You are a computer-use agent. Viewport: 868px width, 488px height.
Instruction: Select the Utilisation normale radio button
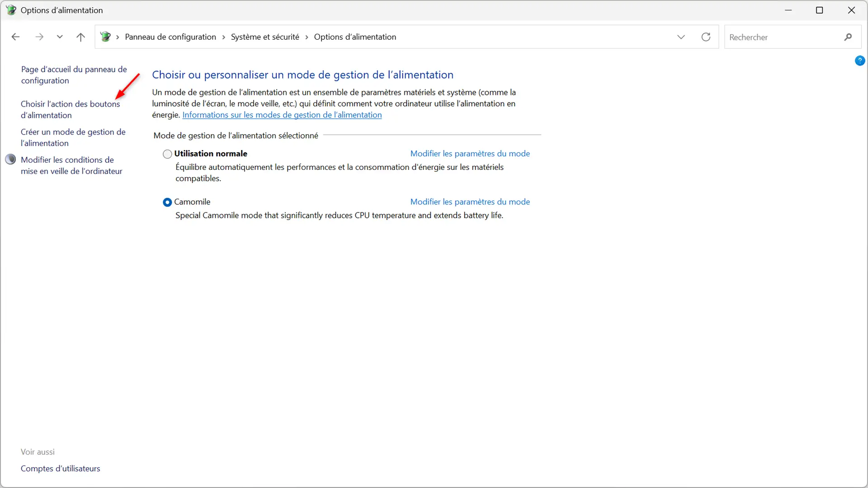coord(167,154)
